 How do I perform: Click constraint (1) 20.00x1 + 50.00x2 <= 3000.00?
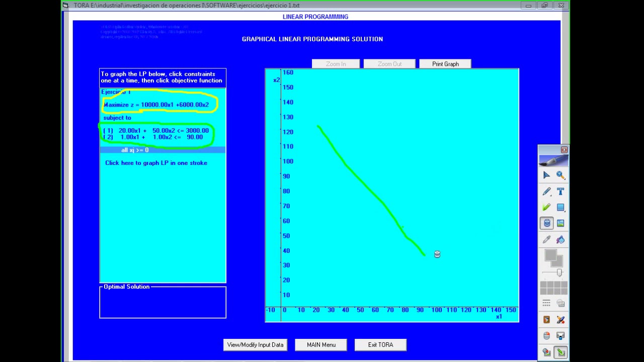[156, 130]
